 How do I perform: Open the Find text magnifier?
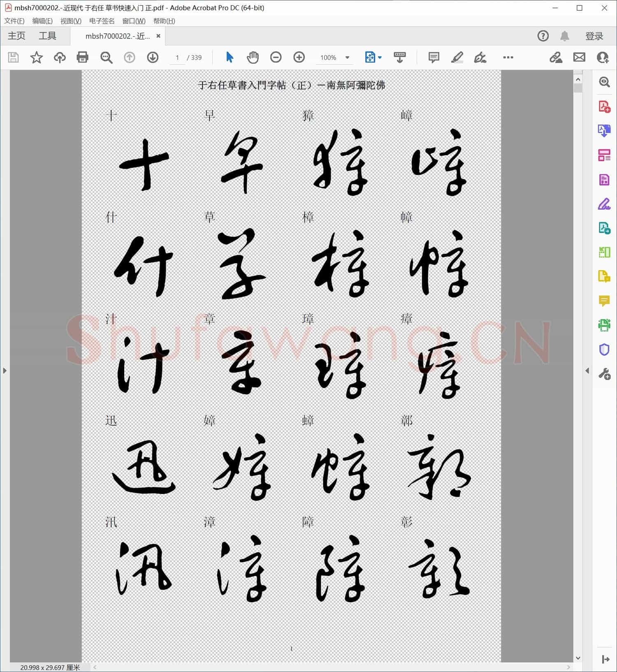point(106,57)
